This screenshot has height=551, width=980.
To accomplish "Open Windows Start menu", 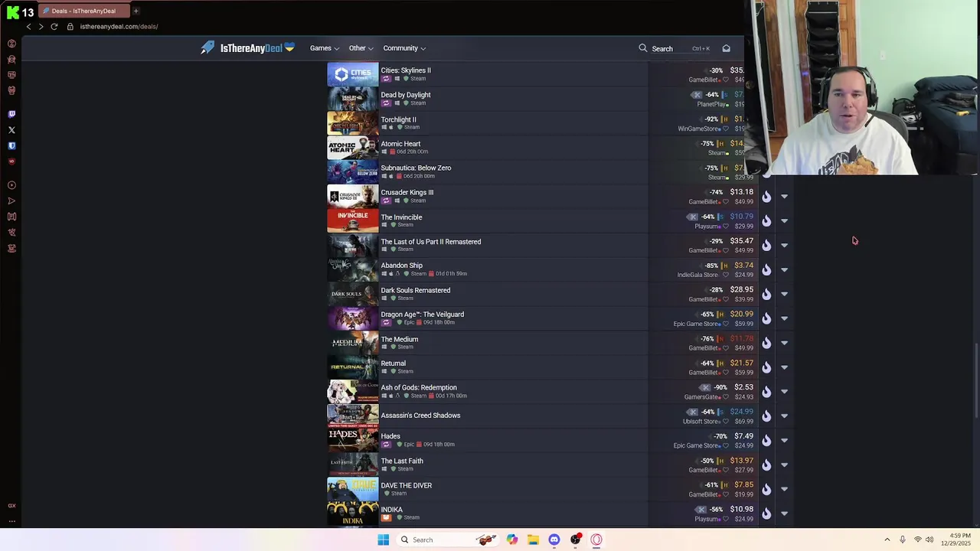I will coord(384,540).
